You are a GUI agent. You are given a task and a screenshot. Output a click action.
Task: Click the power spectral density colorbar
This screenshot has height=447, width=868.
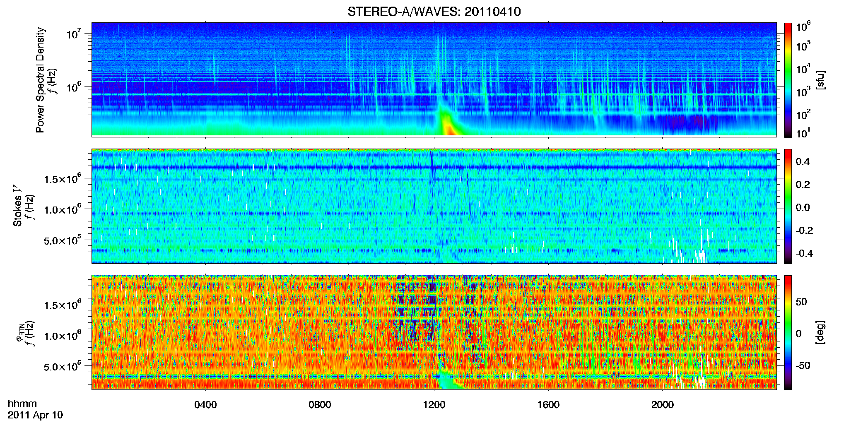pos(788,80)
